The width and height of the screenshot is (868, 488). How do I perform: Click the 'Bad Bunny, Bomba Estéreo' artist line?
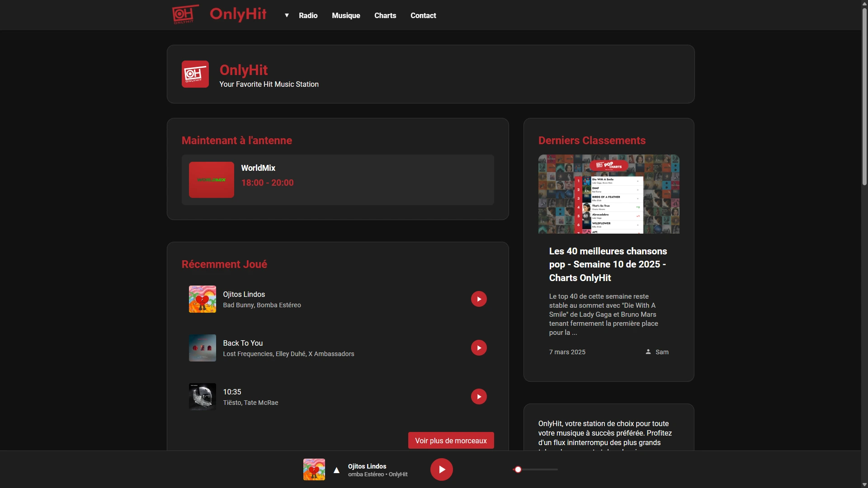pos(262,305)
